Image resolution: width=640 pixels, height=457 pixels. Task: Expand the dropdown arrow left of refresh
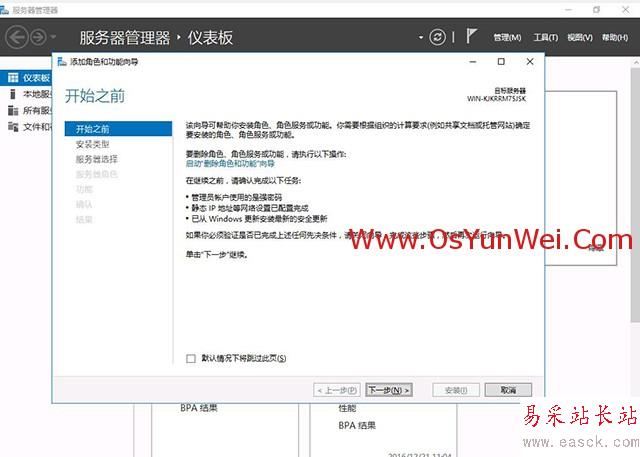pyautogui.click(x=421, y=38)
